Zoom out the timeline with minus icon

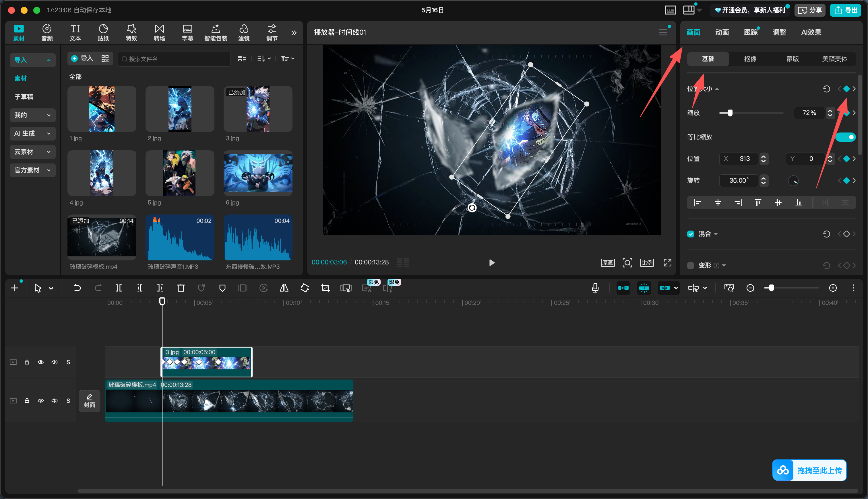pos(750,288)
